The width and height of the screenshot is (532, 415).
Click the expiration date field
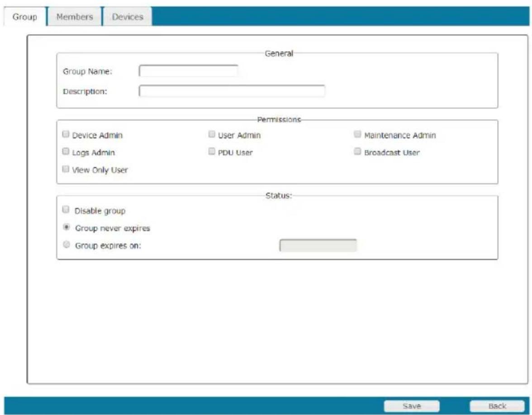tap(318, 245)
